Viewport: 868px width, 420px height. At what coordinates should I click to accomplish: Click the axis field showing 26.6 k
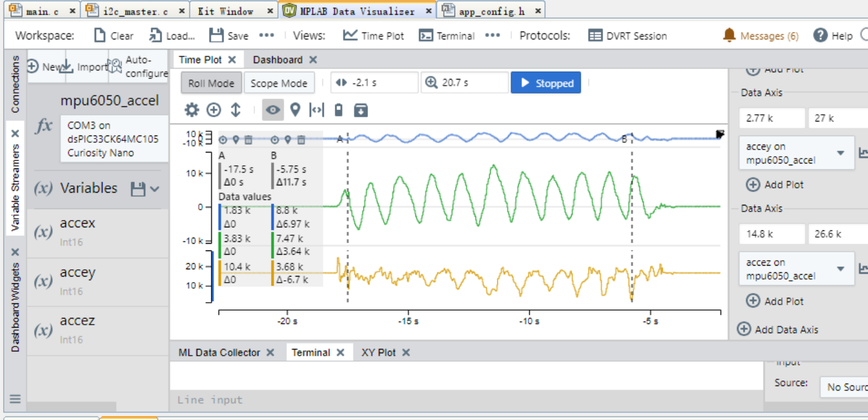(x=838, y=234)
